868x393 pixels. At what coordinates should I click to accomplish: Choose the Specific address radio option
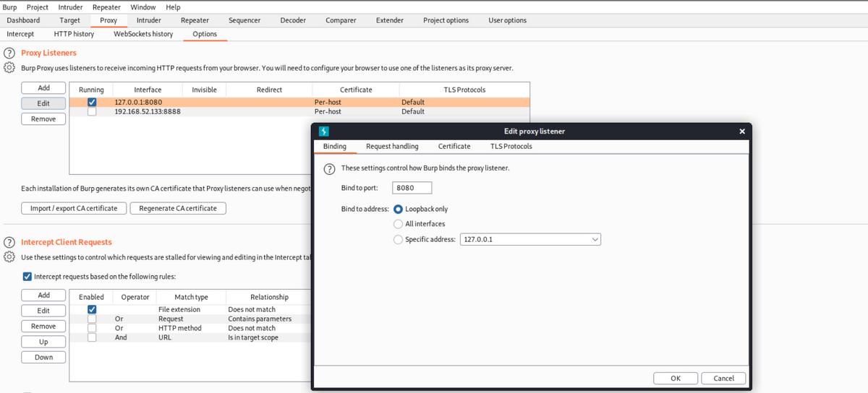pyautogui.click(x=398, y=239)
